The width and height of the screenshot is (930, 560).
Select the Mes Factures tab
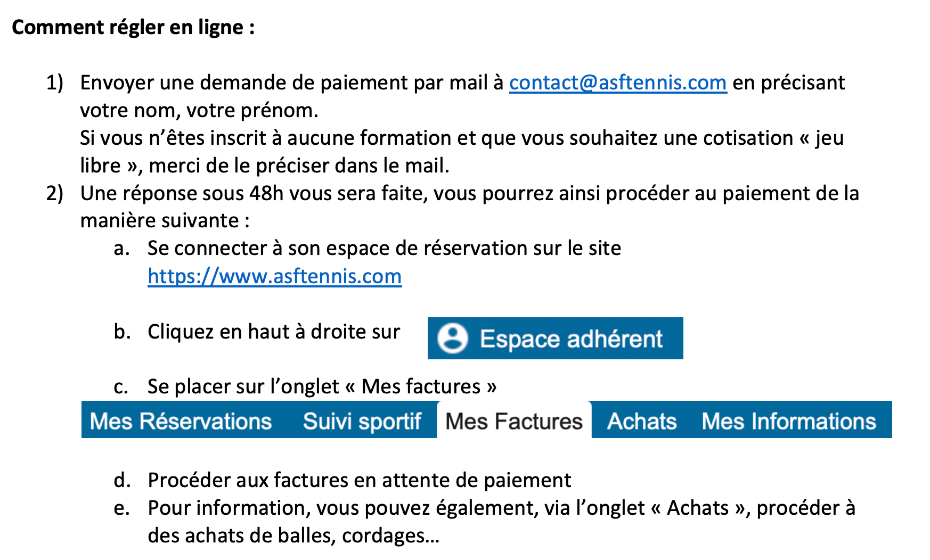514,421
